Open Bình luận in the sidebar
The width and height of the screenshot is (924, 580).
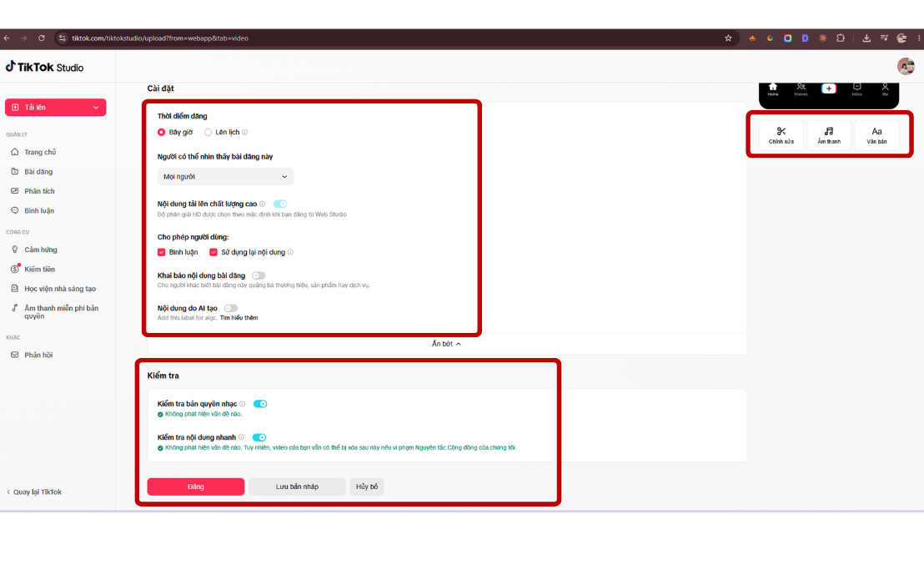tap(33, 210)
